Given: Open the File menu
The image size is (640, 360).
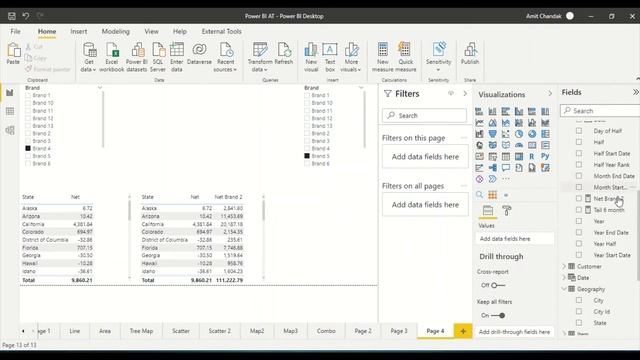Looking at the screenshot, I should pos(16,31).
